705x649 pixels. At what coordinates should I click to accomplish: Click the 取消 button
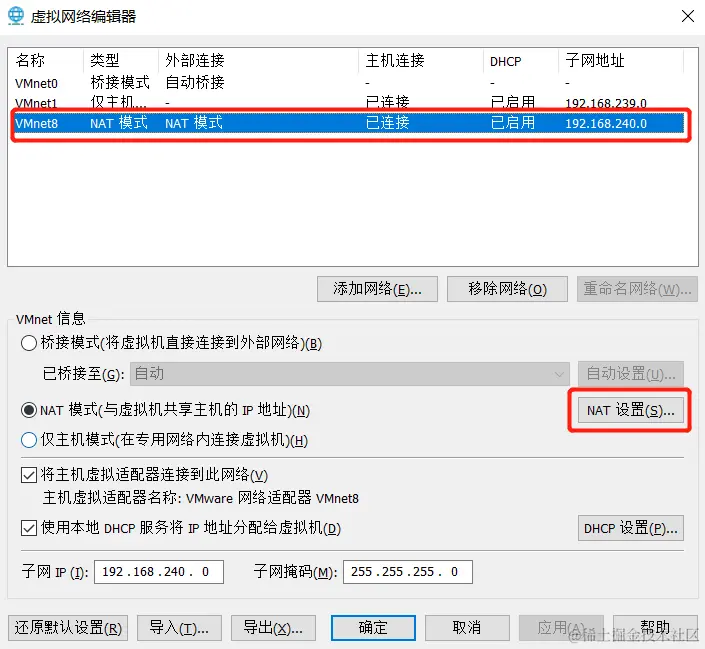[467, 628]
